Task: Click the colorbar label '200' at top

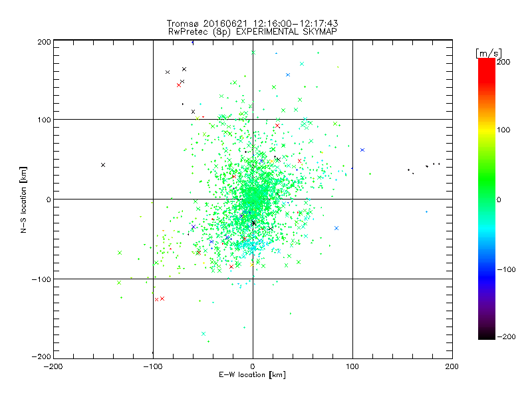Action: (503, 62)
